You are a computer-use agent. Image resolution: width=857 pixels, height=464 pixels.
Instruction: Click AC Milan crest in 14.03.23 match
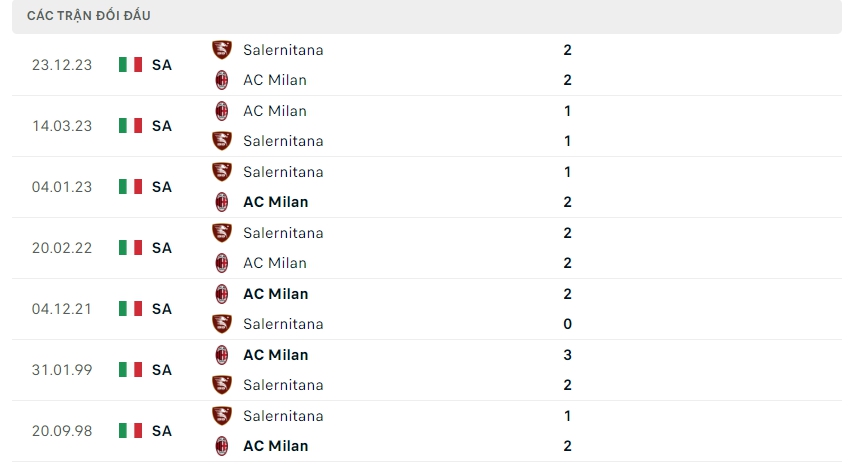click(222, 111)
